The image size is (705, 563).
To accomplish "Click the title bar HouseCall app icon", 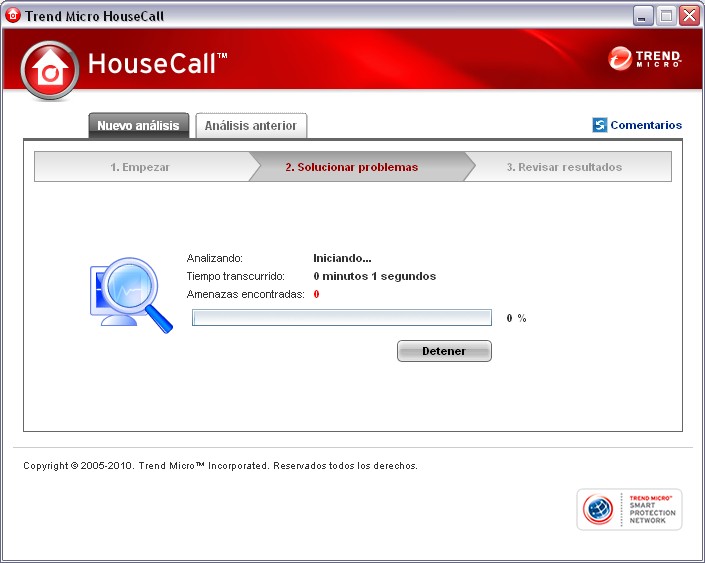I will 13,15.
